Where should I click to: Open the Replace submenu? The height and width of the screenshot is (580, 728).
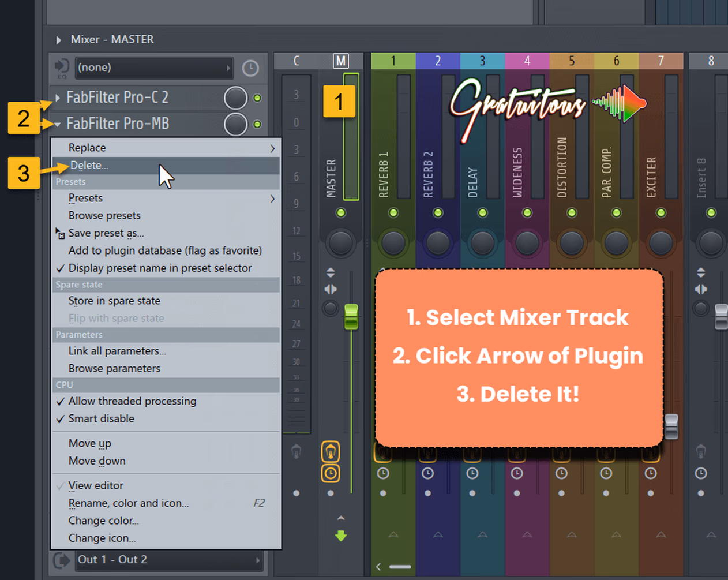click(x=166, y=148)
